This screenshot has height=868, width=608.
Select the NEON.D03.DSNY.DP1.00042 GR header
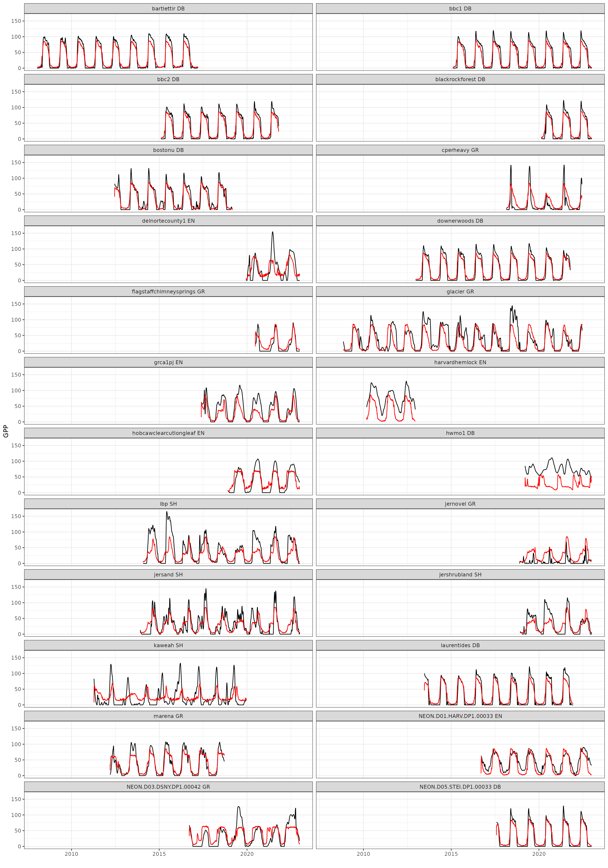168,787
